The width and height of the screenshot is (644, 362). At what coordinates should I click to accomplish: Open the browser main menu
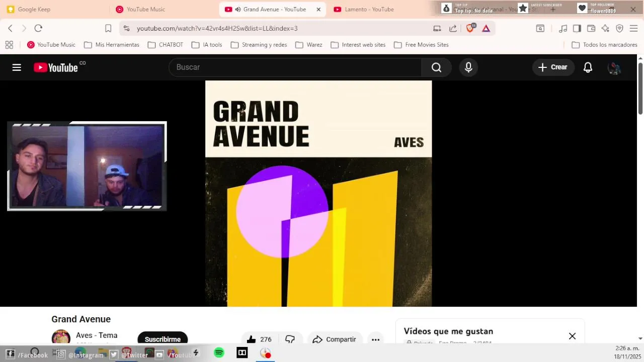point(633,28)
